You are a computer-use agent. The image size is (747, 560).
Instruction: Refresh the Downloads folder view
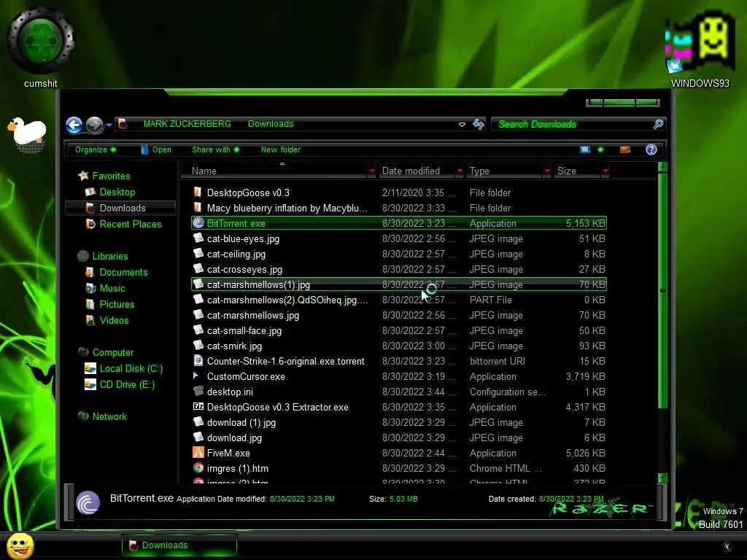point(479,124)
